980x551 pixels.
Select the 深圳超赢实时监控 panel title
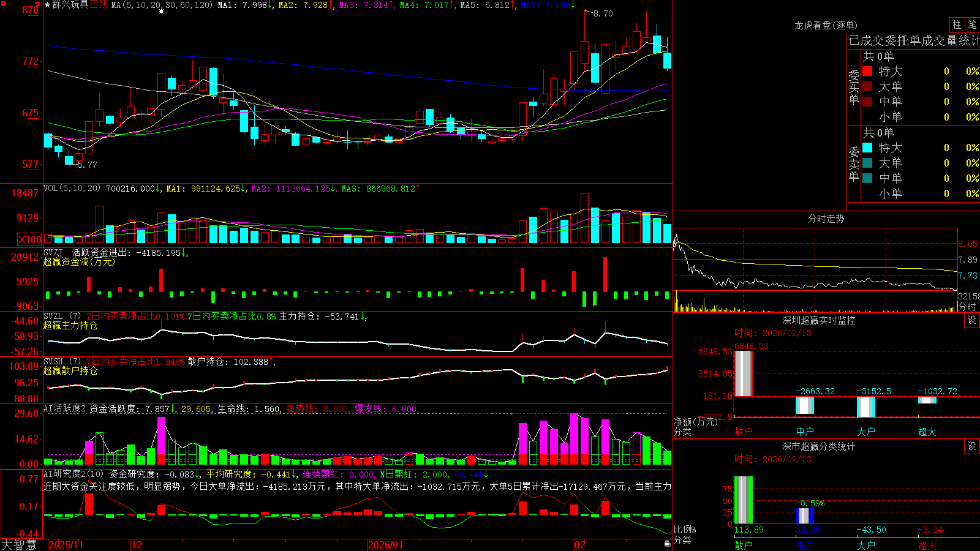[819, 320]
